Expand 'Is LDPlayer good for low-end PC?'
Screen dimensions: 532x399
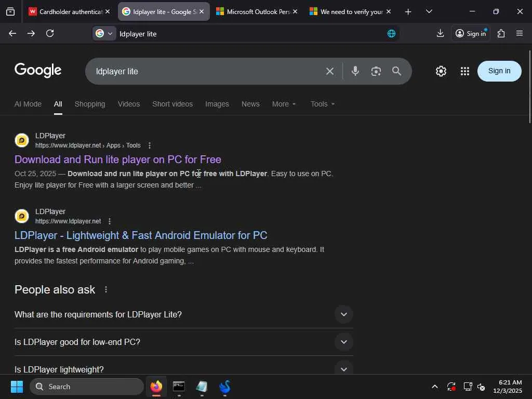(x=183, y=342)
